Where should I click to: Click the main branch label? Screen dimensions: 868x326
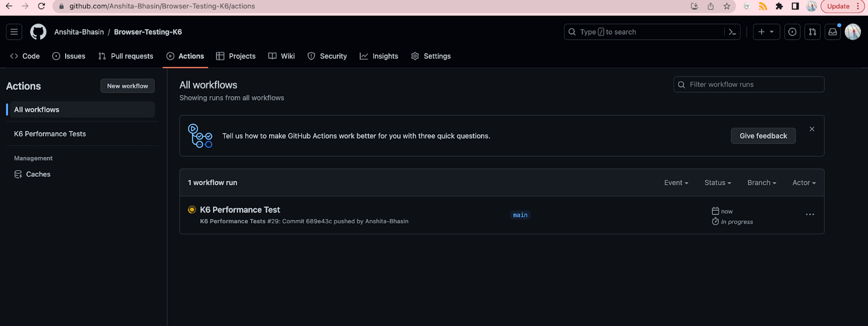(x=520, y=215)
